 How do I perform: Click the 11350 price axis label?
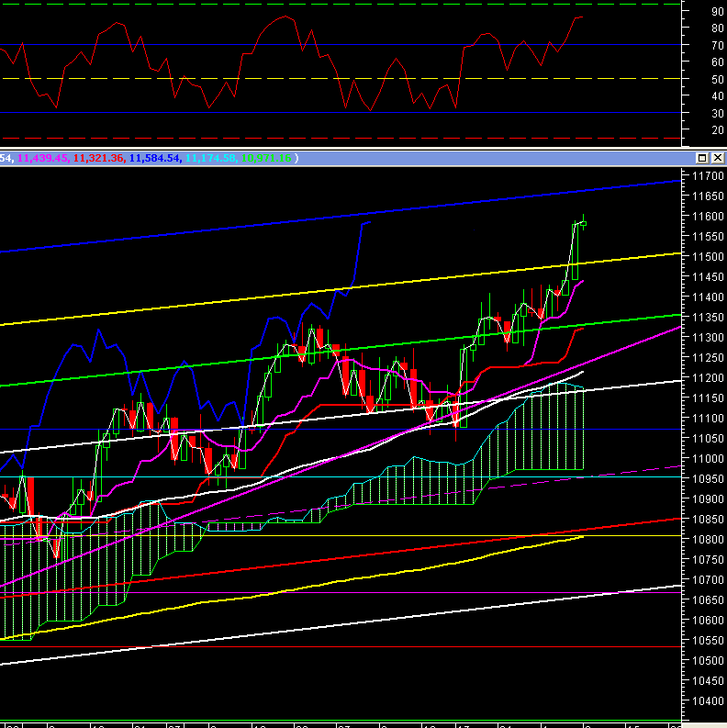pyautogui.click(x=708, y=318)
